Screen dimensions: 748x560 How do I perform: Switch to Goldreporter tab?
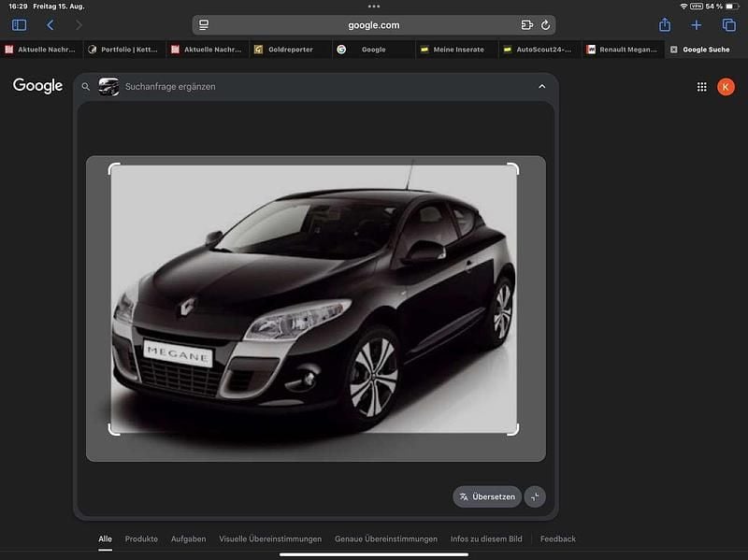pos(291,50)
